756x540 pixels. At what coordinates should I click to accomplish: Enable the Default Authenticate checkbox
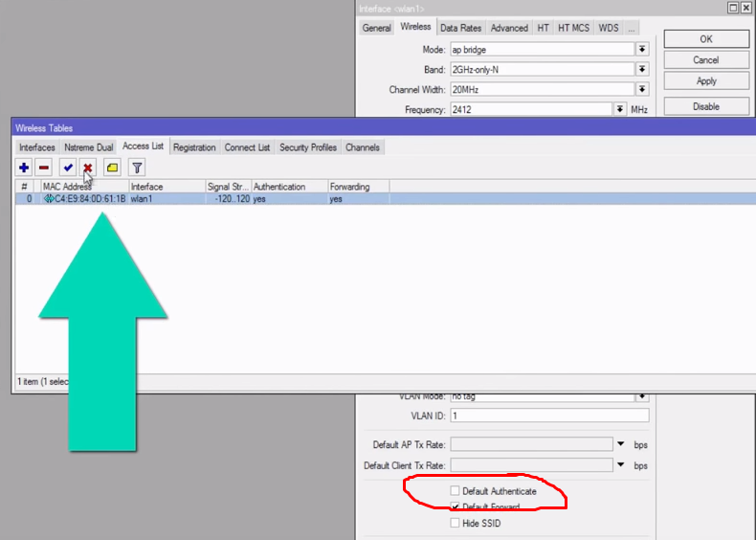coord(456,491)
